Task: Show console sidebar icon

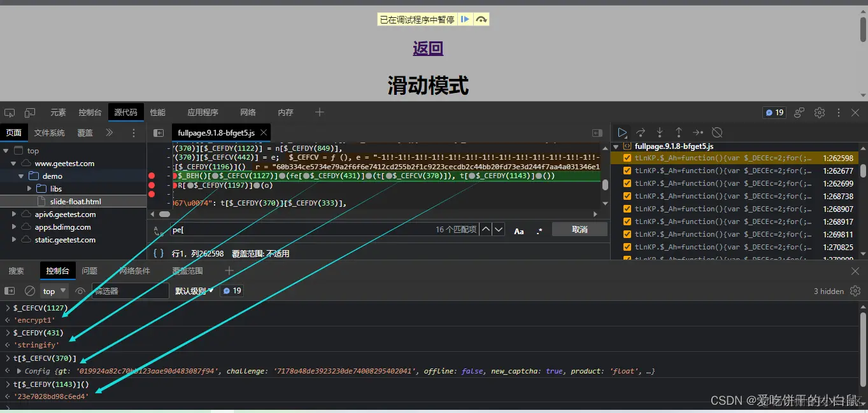Action: pyautogui.click(x=10, y=291)
